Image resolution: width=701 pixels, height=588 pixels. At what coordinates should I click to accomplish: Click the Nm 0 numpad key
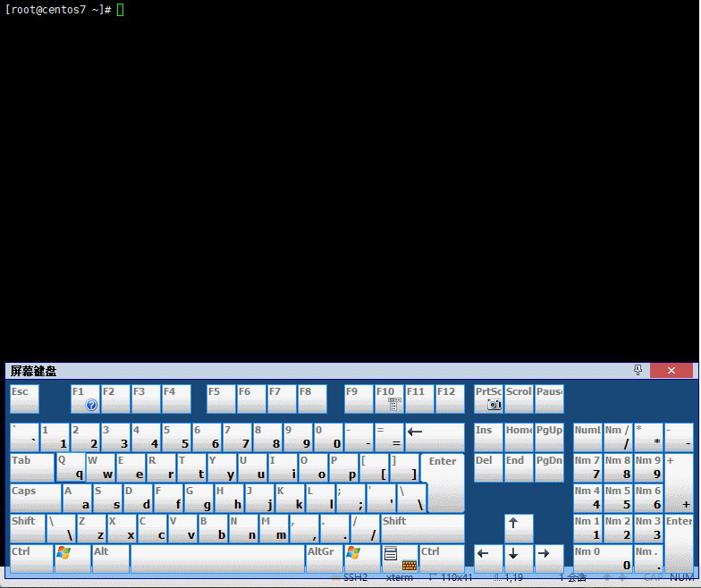(603, 558)
